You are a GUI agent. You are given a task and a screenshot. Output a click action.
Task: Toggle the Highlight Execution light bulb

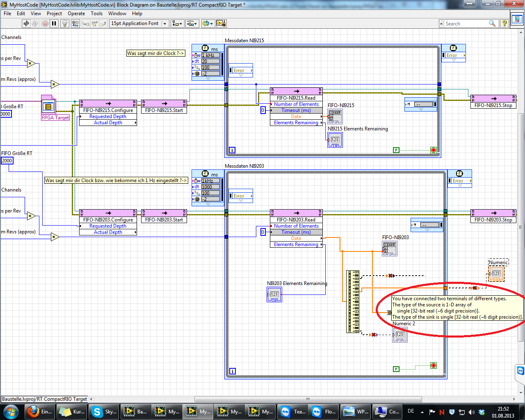coord(65,23)
